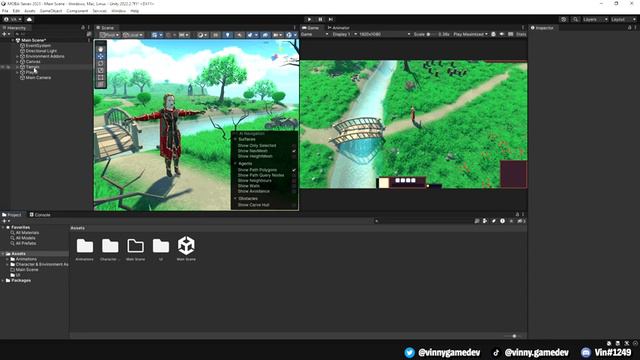This screenshot has width=640, height=360.
Task: Open the Main Scene Unity scene asset
Action: [186, 248]
